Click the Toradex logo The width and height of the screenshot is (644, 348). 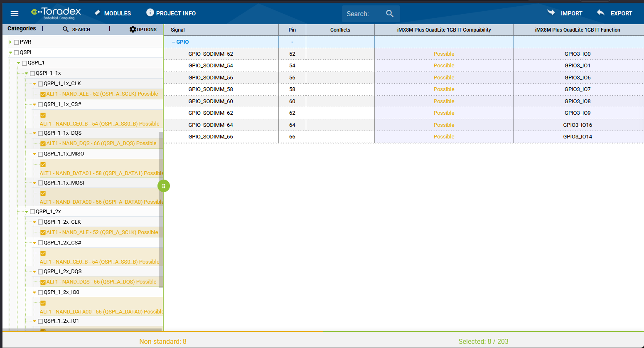click(x=56, y=13)
